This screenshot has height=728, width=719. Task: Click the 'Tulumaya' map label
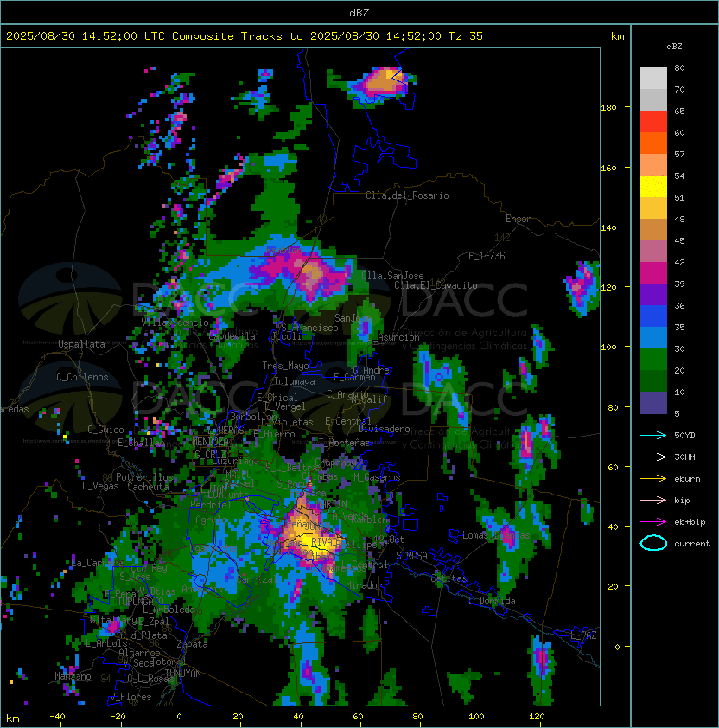pos(295,381)
